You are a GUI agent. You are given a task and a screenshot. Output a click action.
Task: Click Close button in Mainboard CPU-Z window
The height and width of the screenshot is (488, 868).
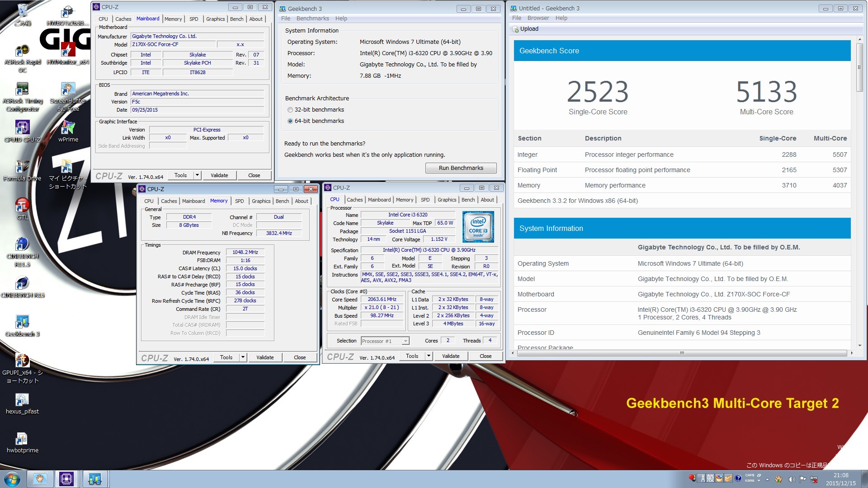click(254, 175)
